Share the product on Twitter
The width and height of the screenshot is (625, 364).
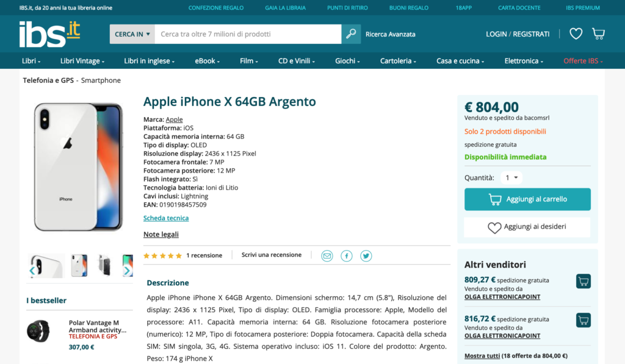pos(366,255)
